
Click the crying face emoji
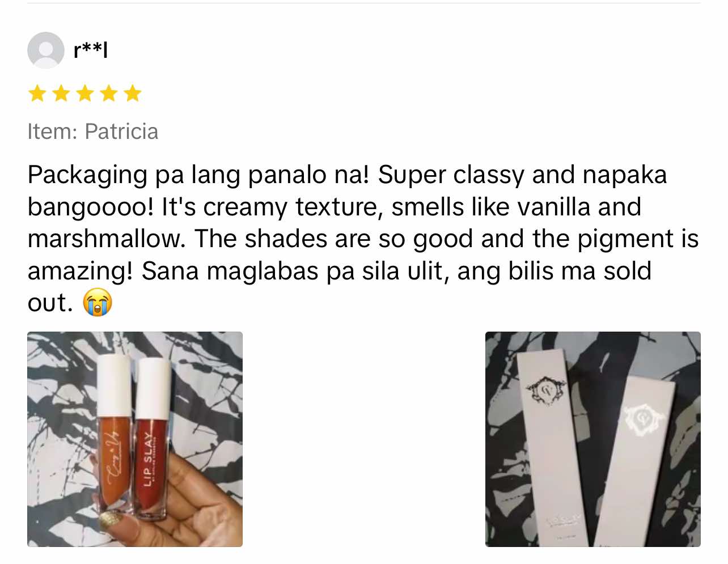[x=98, y=302]
